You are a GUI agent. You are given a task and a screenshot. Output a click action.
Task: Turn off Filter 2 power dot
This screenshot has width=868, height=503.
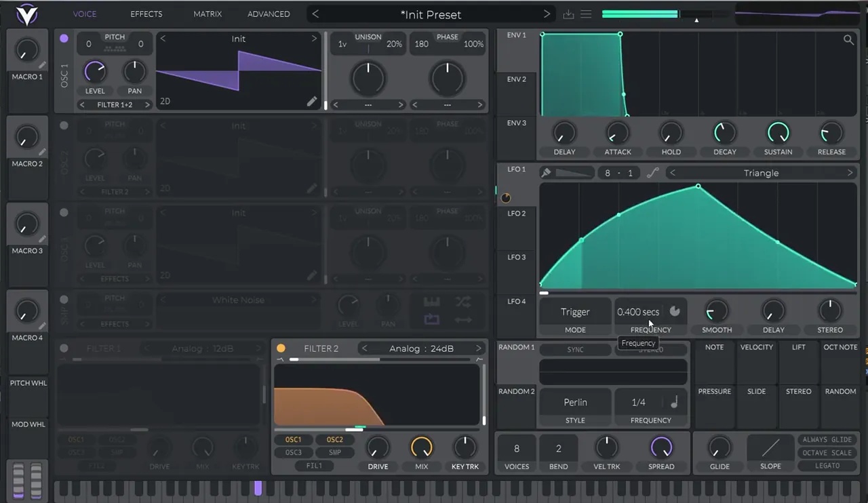click(281, 348)
